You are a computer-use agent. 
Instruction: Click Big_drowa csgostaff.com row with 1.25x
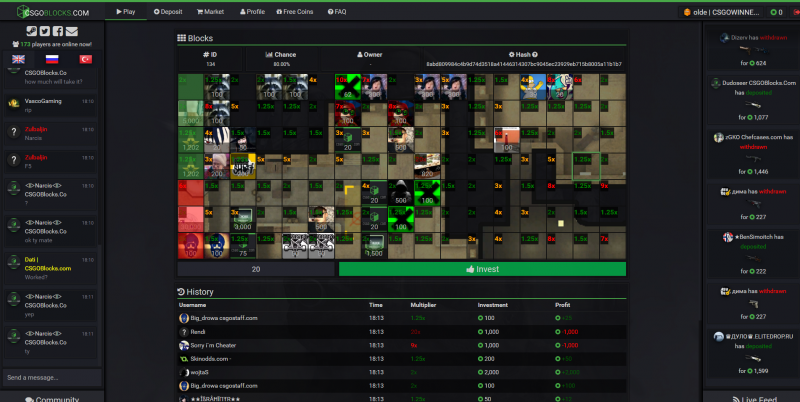coord(402,318)
